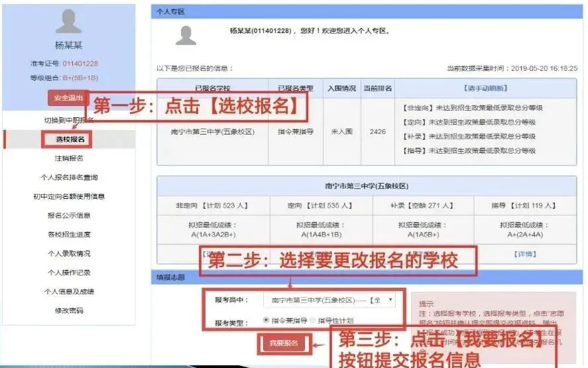Select 选校报名 in the sidebar

pyautogui.click(x=70, y=139)
